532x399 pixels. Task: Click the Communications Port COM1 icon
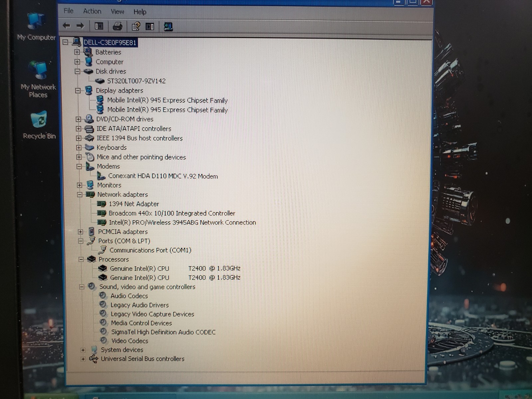[102, 250]
